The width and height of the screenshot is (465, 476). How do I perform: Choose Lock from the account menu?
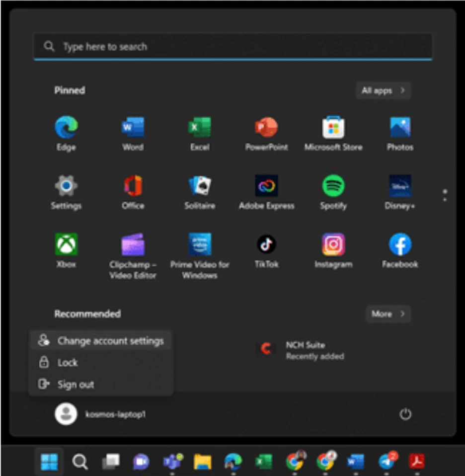click(101, 362)
